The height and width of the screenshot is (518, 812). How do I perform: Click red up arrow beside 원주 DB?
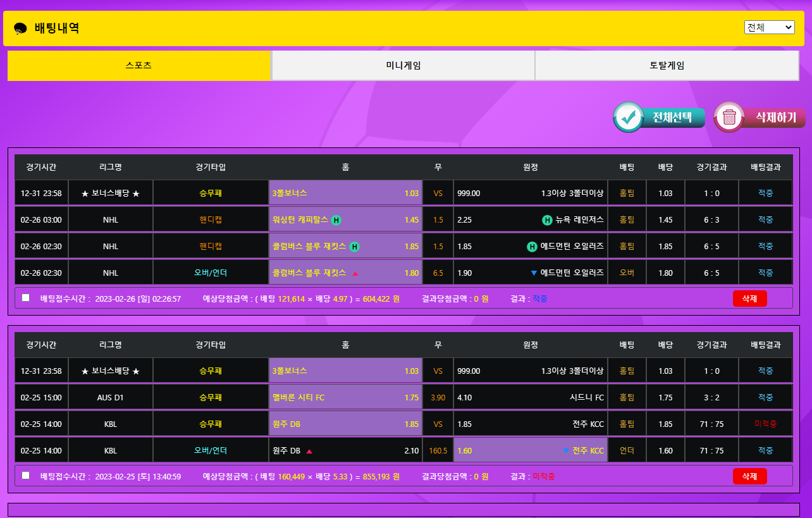pyautogui.click(x=309, y=452)
